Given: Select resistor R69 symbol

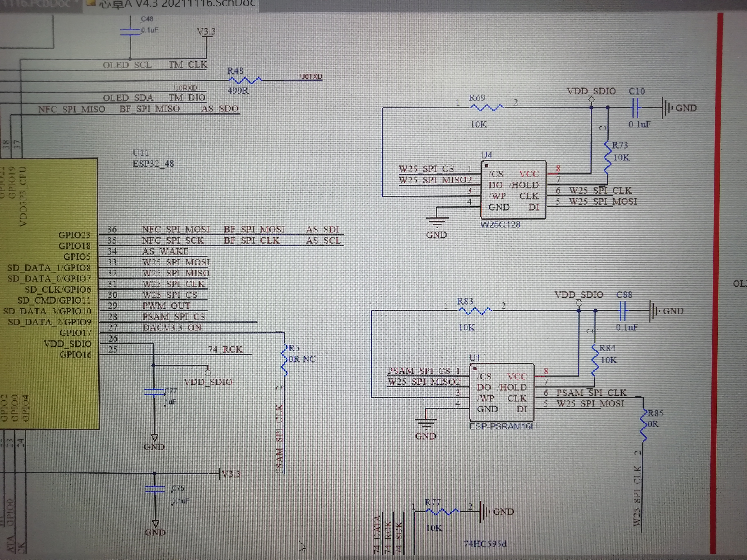Looking at the screenshot, I should click(487, 108).
